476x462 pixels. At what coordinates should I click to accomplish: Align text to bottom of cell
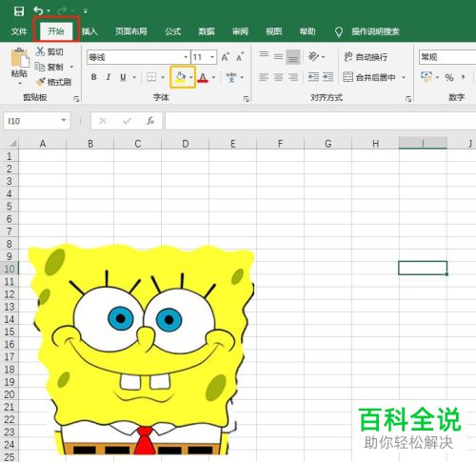point(293,57)
